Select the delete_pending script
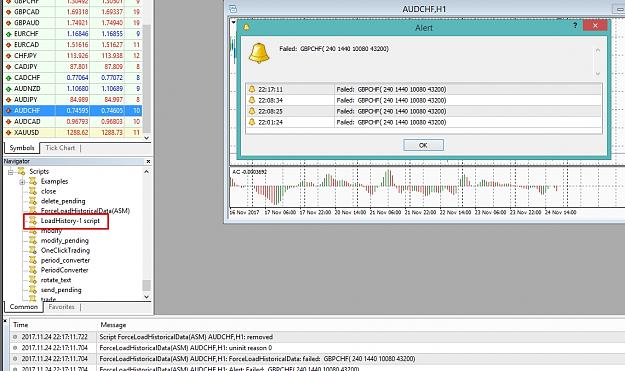The width and height of the screenshot is (625, 371). (63, 201)
